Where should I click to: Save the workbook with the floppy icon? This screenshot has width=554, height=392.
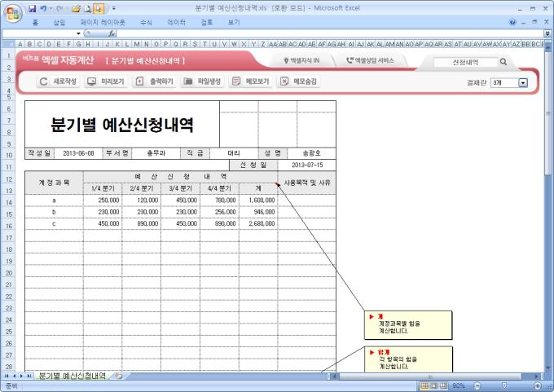pyautogui.click(x=32, y=8)
